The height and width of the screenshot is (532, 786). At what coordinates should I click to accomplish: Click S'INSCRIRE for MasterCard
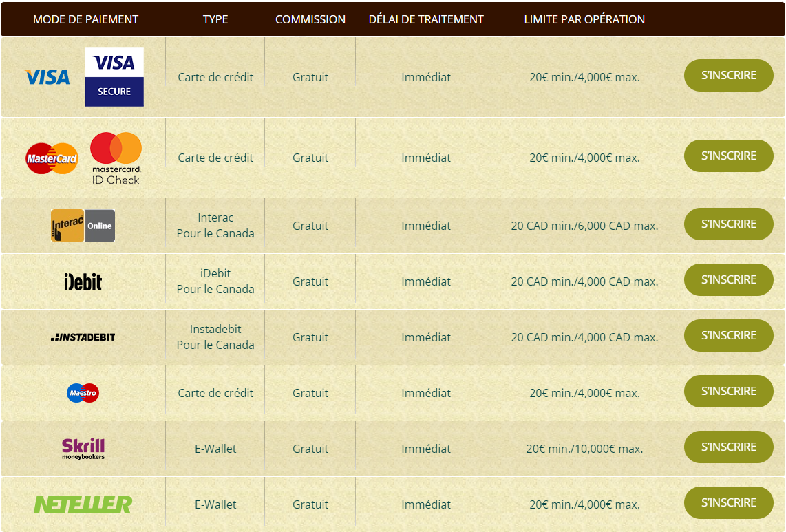[728, 156]
